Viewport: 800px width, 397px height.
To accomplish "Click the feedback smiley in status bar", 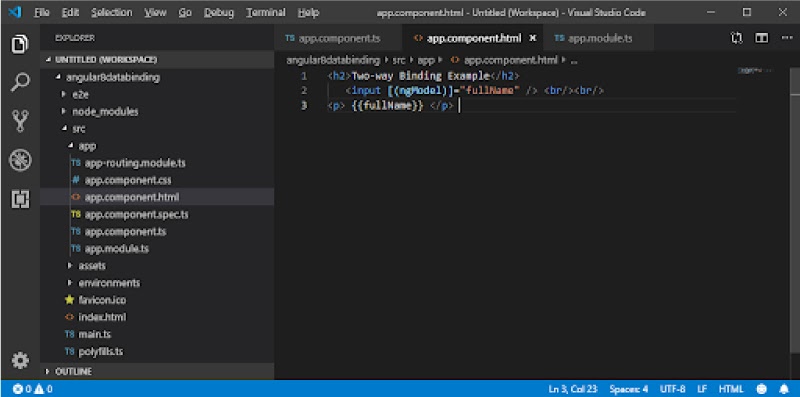I will point(762,389).
